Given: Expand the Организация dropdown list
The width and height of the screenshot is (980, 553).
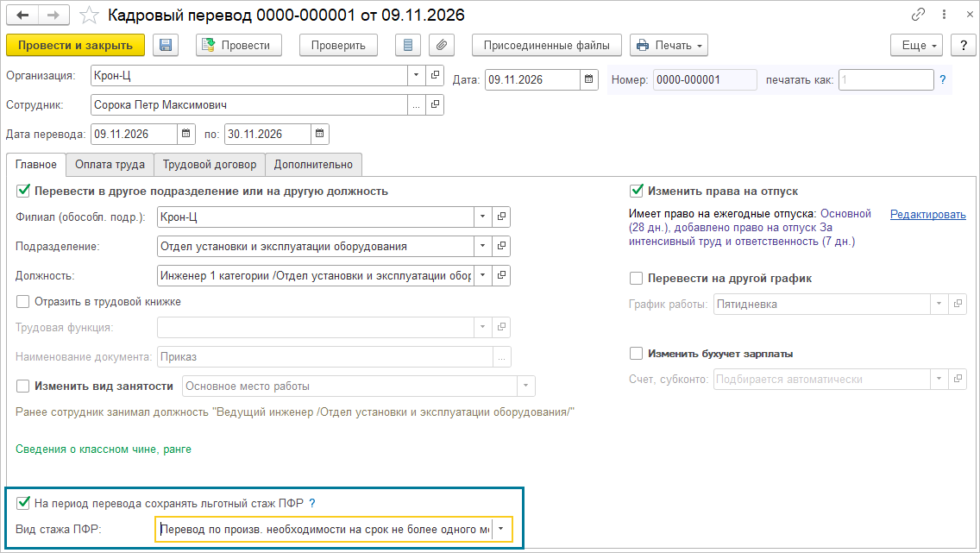Looking at the screenshot, I should (x=417, y=76).
